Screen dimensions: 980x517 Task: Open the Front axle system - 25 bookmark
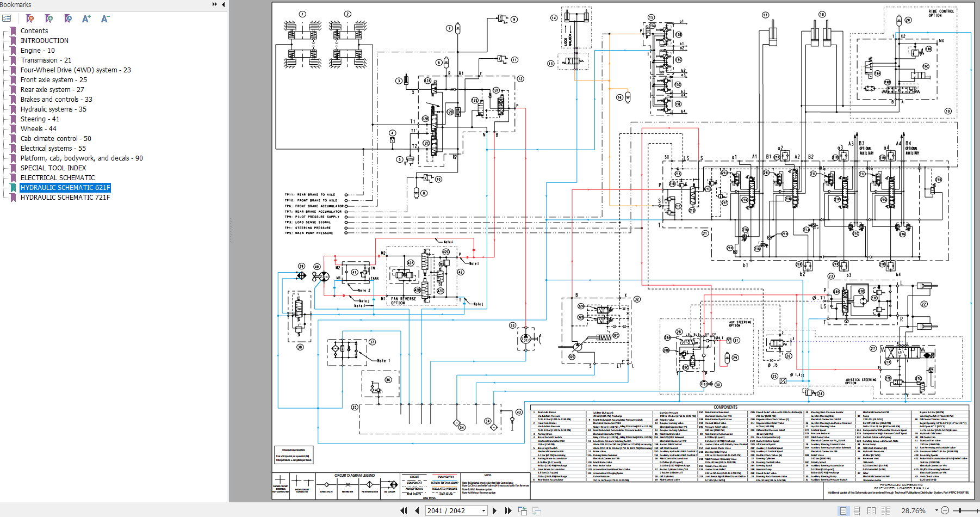coord(54,80)
